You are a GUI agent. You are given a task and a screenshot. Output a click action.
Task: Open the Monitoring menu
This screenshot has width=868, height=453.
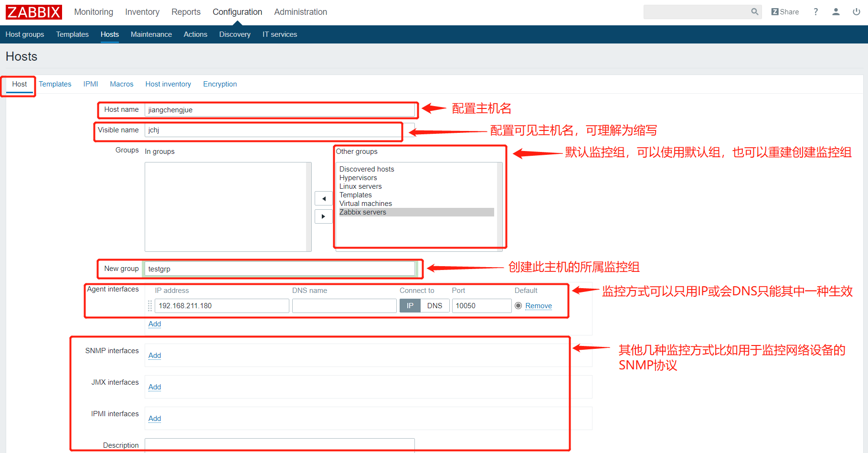click(x=94, y=12)
